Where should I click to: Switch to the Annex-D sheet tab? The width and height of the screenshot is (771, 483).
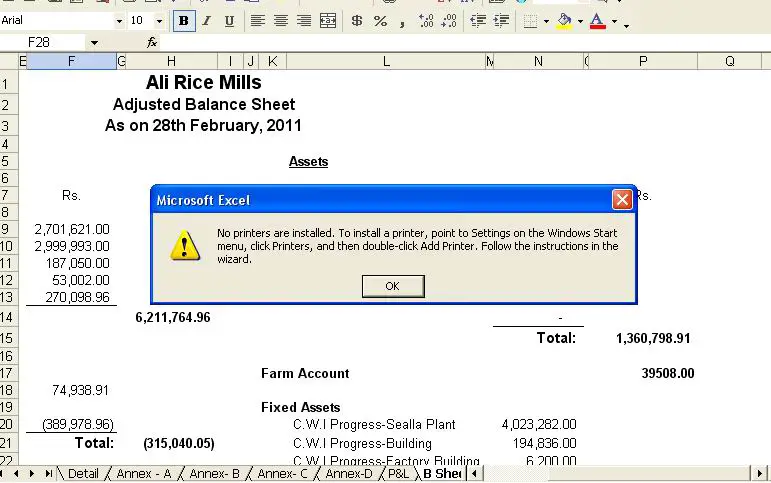point(349,474)
